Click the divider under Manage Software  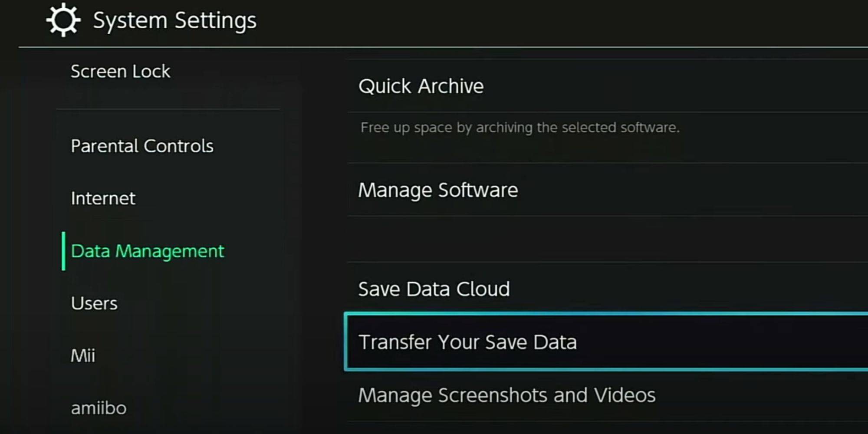pyautogui.click(x=603, y=215)
